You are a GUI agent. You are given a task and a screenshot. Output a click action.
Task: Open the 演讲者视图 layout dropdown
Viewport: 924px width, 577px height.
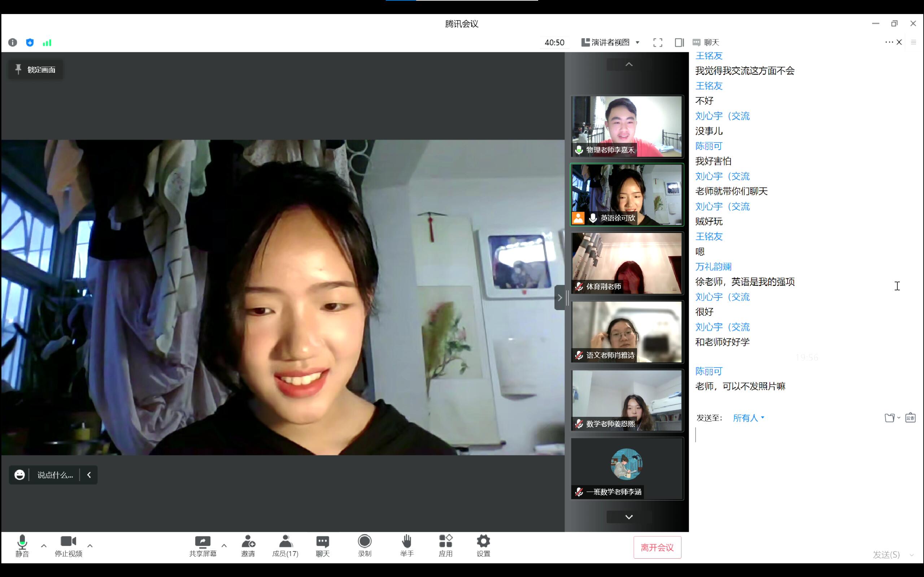click(610, 42)
